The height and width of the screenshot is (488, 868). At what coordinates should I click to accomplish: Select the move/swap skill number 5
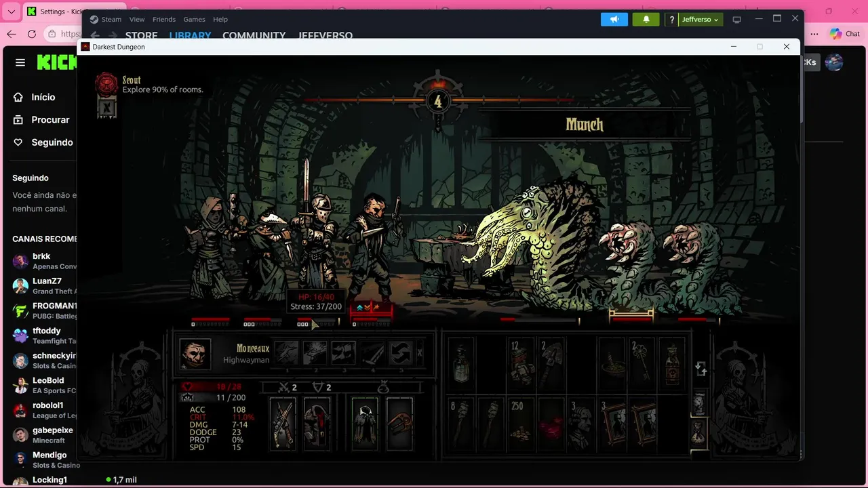click(x=401, y=353)
